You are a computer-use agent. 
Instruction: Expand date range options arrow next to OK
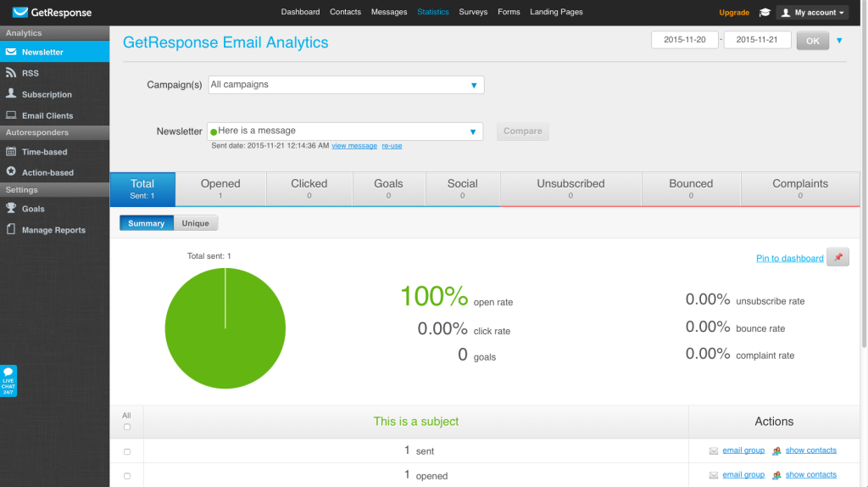pyautogui.click(x=839, y=41)
